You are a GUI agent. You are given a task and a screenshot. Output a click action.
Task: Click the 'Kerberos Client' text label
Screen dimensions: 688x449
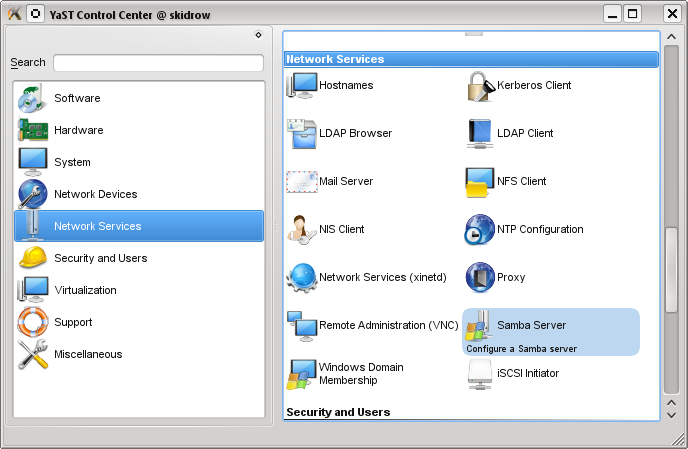pos(534,85)
